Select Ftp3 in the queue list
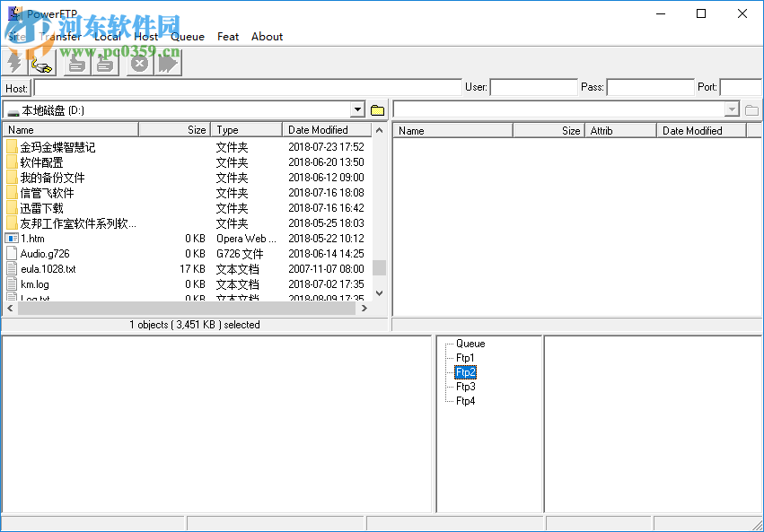This screenshot has height=532, width=764. (x=465, y=387)
